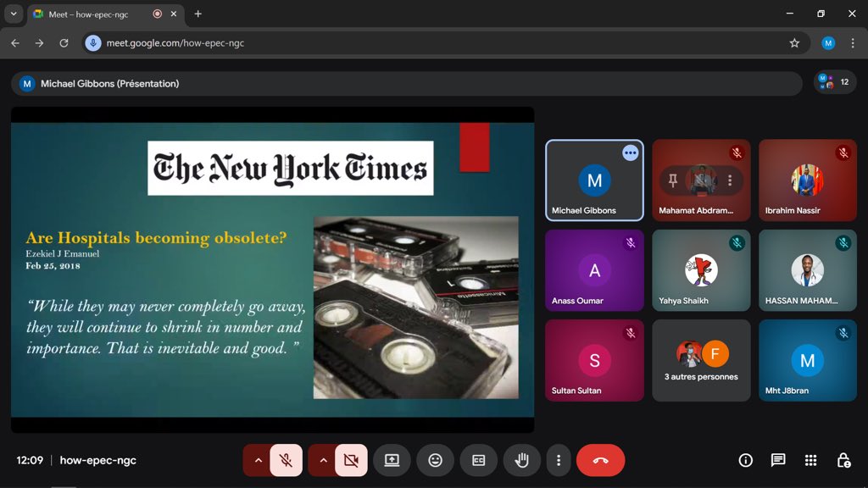Leave the call with red button
This screenshot has width=868, height=488.
click(601, 460)
